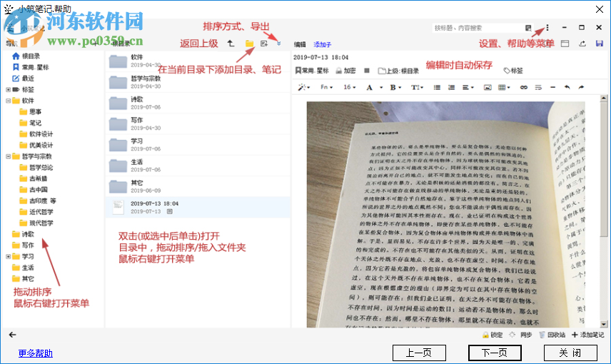This screenshot has height=364, width=611.
Task: Expand the 标签 node in the tree
Action: (x=8, y=90)
